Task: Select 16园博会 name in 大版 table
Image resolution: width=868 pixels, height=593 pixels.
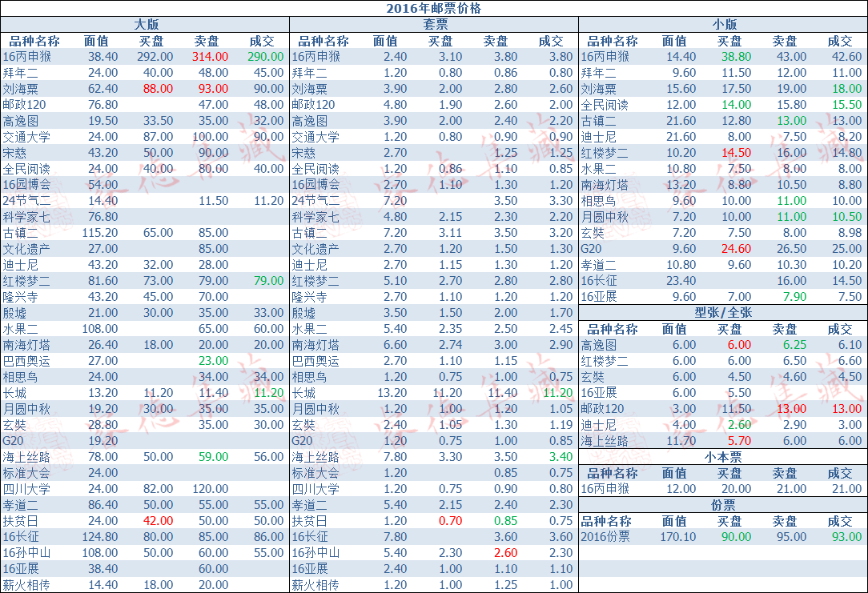Action: tap(26, 186)
